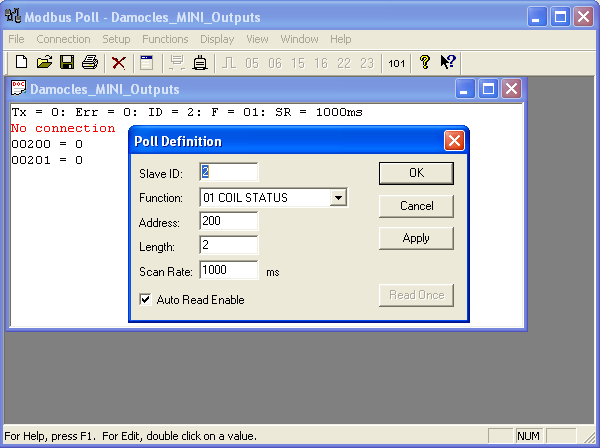Open the Help menu
Viewport: 600px width, 448px height.
point(341,39)
